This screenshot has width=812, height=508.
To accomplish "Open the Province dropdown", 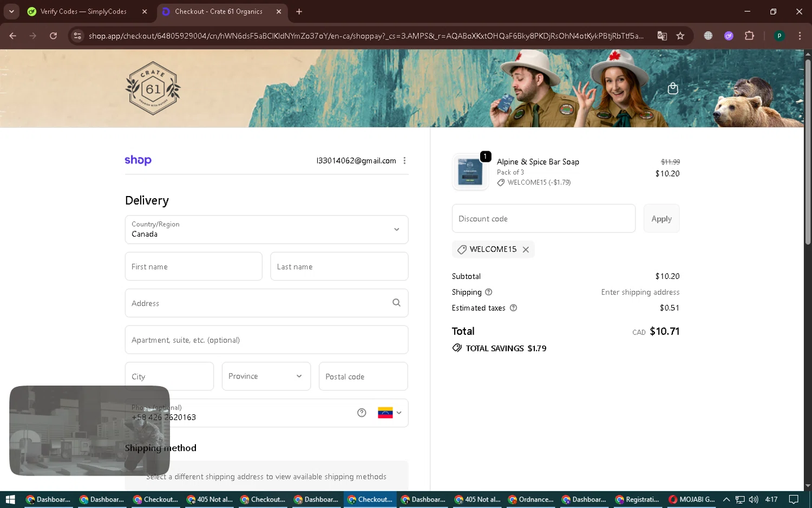I will 266,376.
